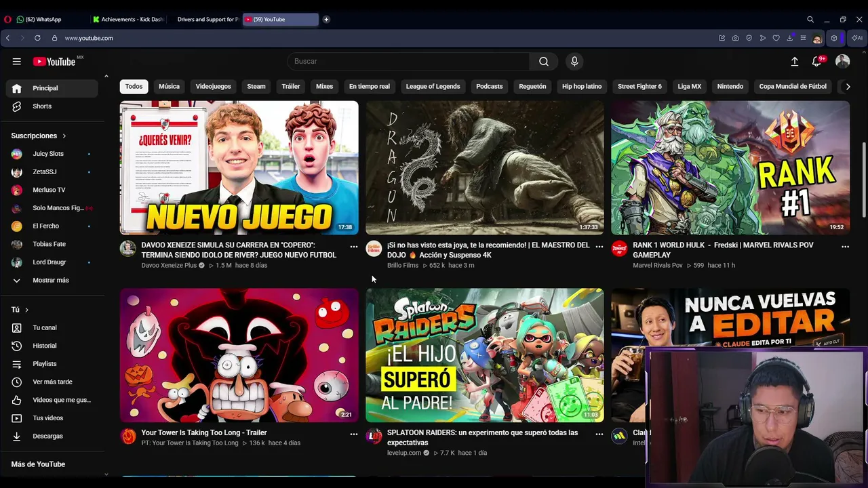The image size is (868, 488).
Task: Open the Splatoon Raiders video title
Action: tap(482, 438)
